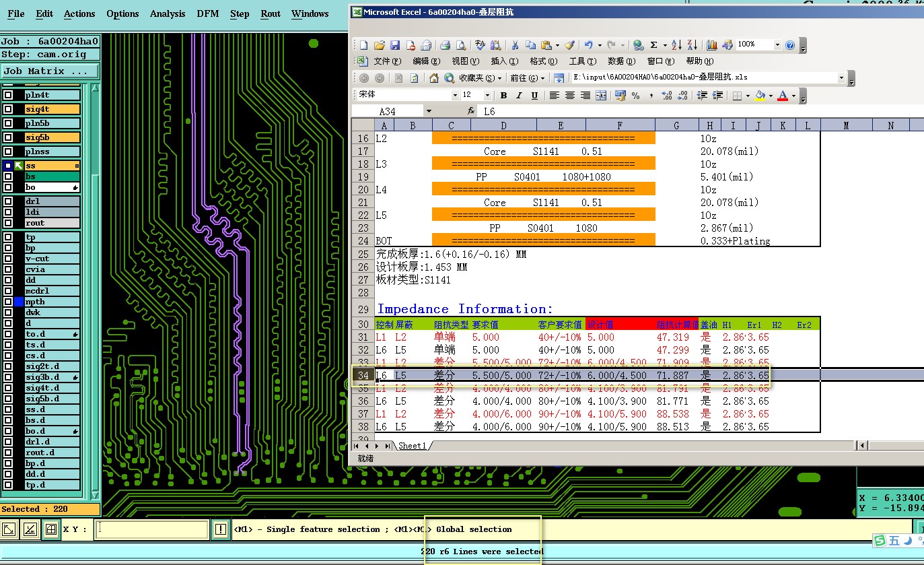Click the Excel formula bar showing L6
This screenshot has width=924, height=565.
(699, 111)
